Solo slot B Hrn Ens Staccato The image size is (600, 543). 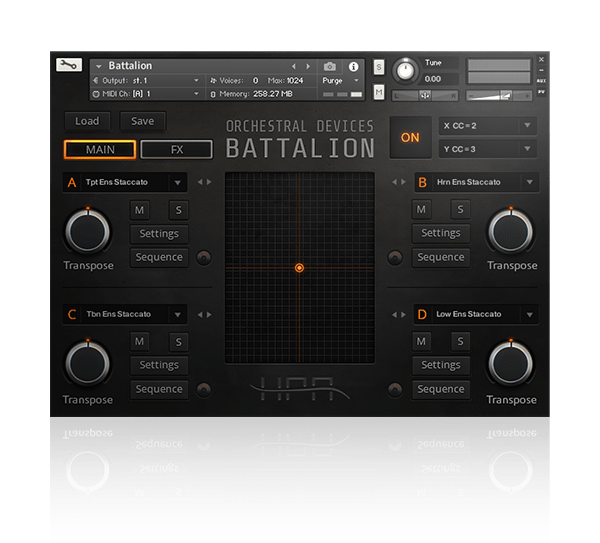coord(460,209)
